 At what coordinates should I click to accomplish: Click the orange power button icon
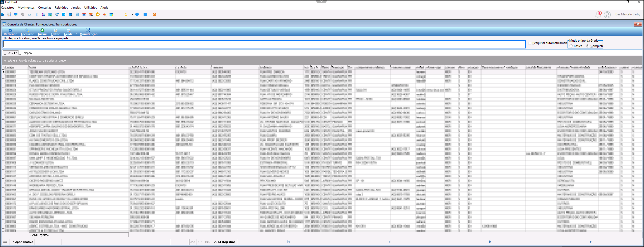[x=154, y=14]
